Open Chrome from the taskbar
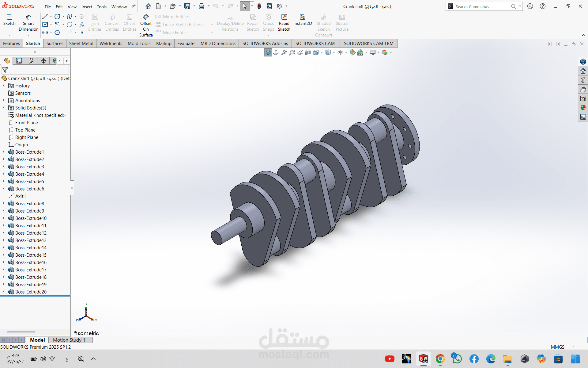 pos(440,359)
